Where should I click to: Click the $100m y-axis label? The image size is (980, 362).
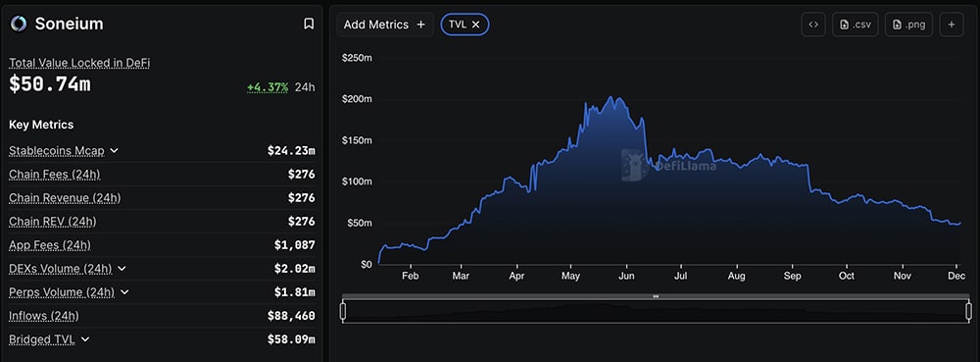(358, 181)
